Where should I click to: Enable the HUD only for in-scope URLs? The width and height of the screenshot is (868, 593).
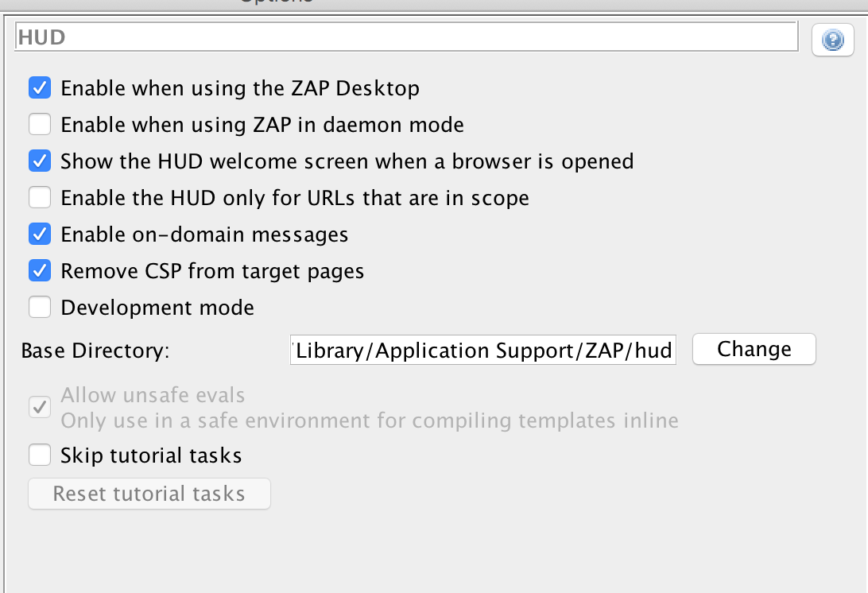pyautogui.click(x=40, y=197)
